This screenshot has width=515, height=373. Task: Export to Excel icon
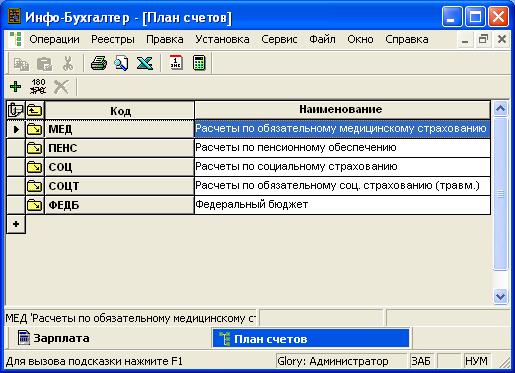coord(145,63)
